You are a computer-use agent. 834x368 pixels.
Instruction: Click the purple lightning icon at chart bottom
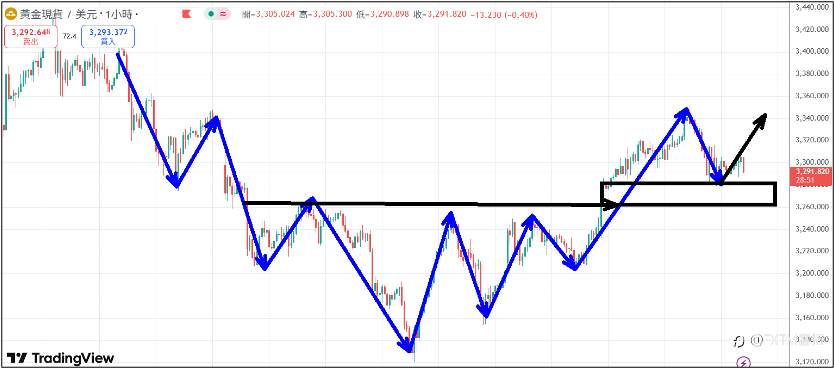pos(744,362)
